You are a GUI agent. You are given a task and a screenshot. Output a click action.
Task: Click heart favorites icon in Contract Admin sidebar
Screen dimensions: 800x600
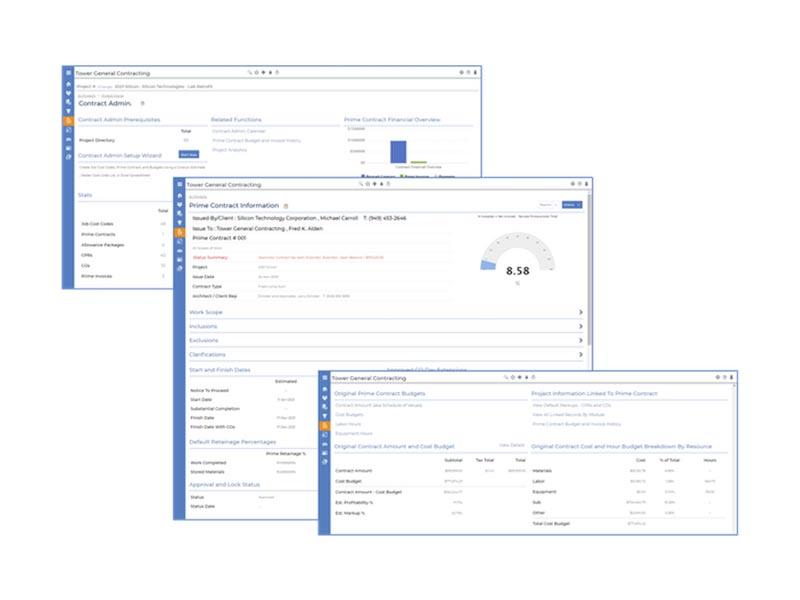tap(68, 92)
